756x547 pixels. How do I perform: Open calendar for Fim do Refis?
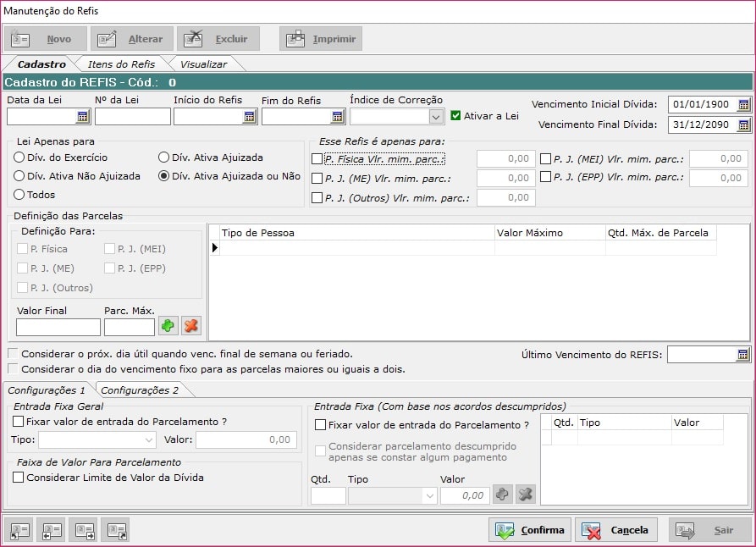[338, 117]
